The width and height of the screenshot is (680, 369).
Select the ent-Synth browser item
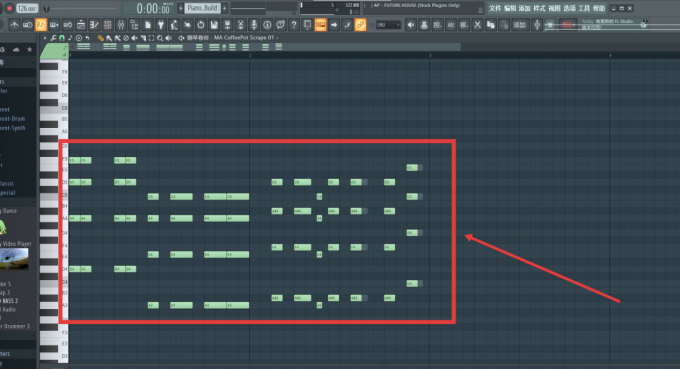[13, 128]
